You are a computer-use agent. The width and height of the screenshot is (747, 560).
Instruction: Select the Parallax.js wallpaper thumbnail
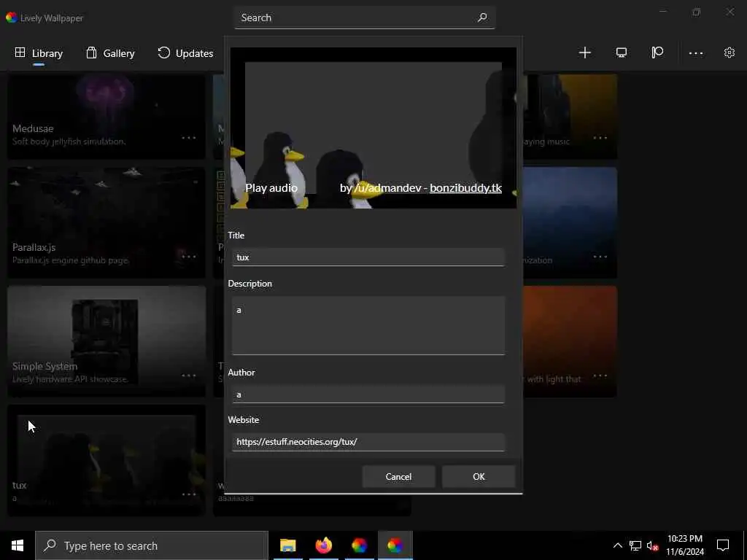(x=107, y=222)
